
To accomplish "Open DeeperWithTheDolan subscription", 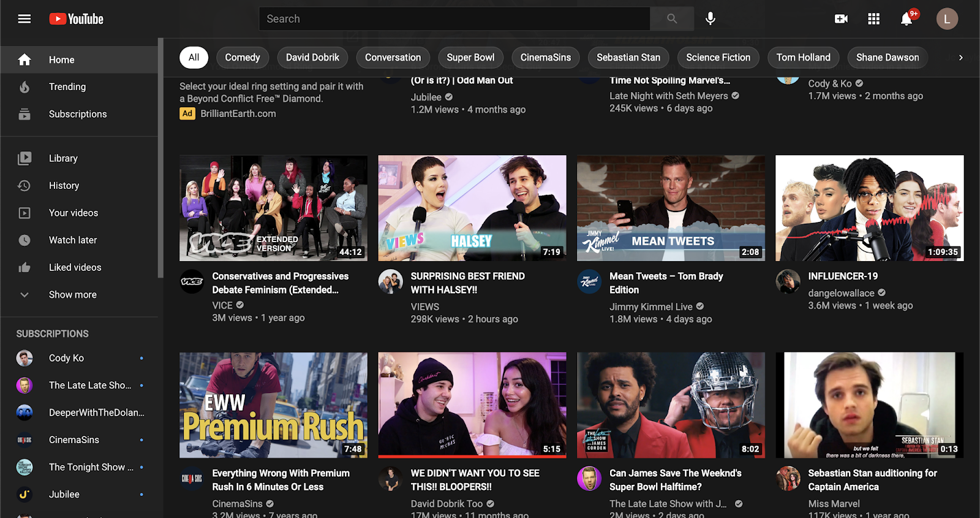I will click(x=79, y=413).
